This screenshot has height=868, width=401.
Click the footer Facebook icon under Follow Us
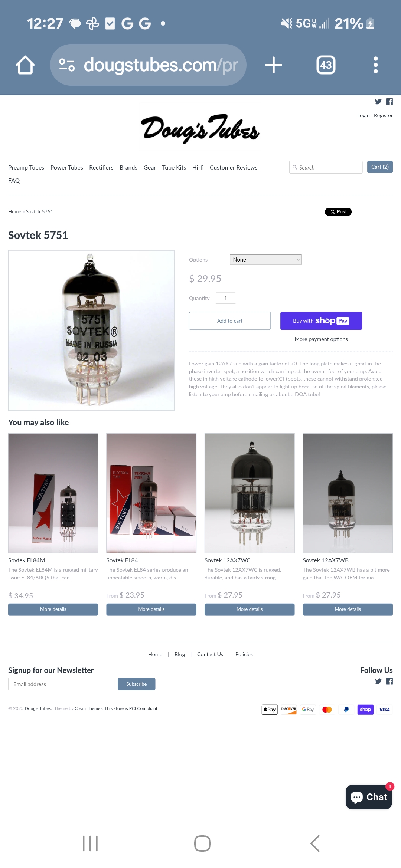point(389,681)
